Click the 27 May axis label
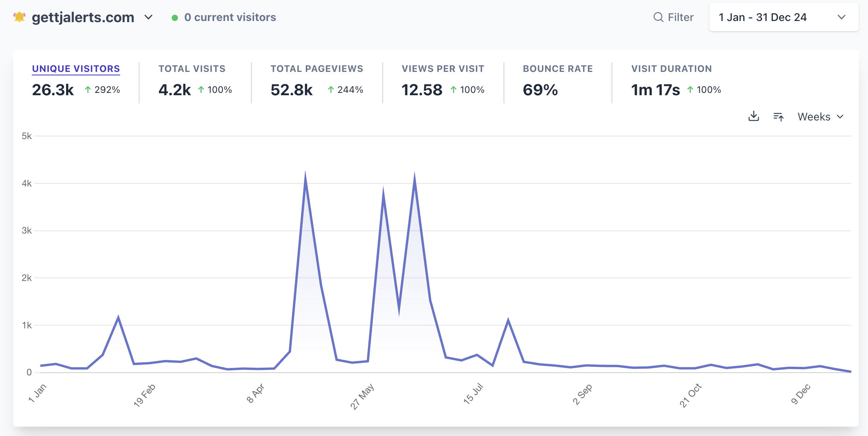 pyautogui.click(x=362, y=396)
